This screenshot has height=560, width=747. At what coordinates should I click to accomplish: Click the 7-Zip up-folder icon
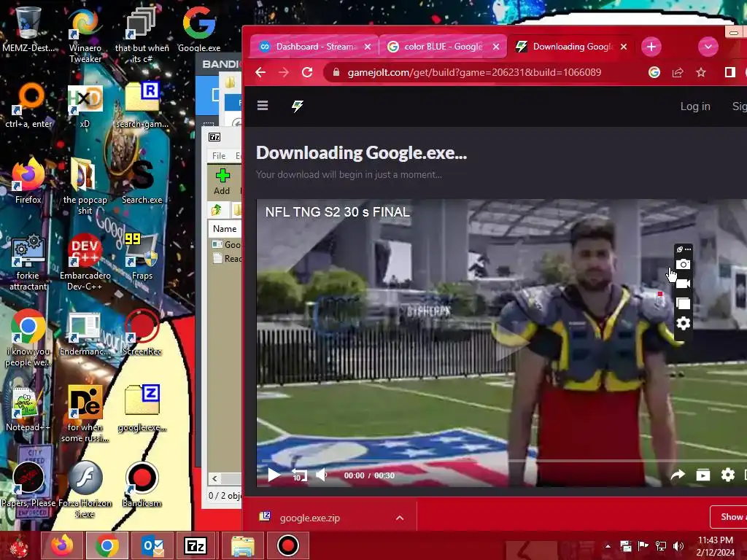click(217, 209)
